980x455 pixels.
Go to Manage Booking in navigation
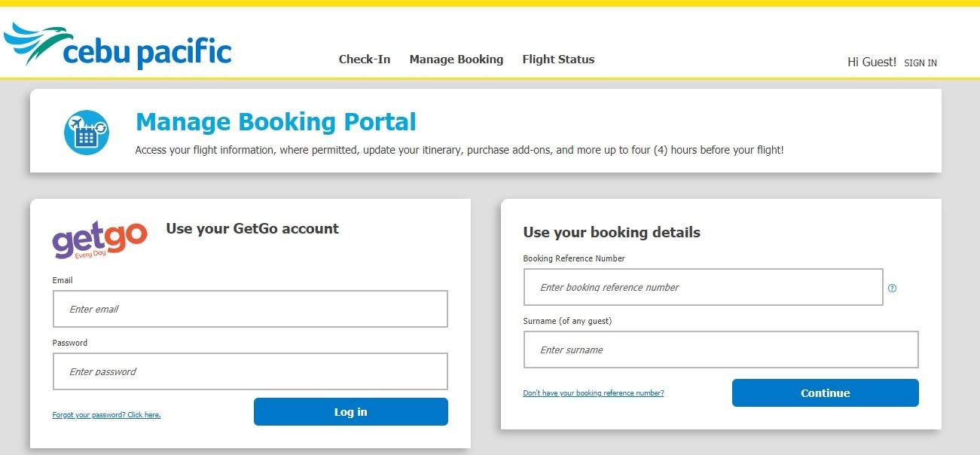(456, 60)
